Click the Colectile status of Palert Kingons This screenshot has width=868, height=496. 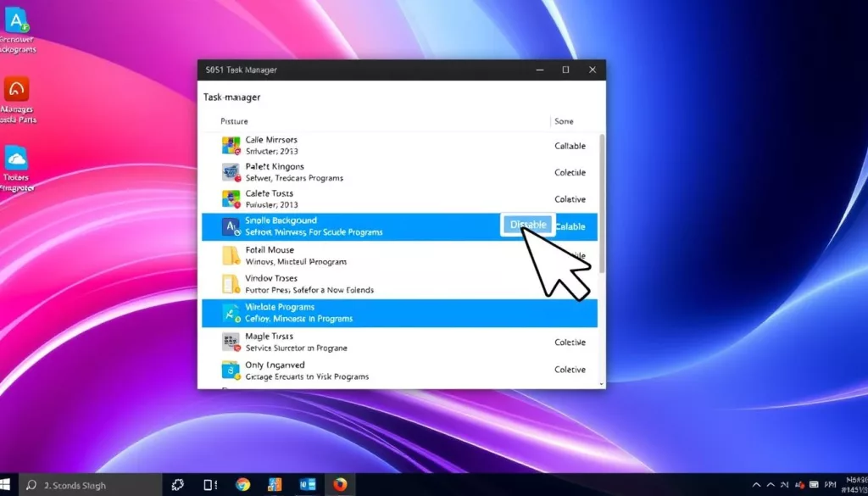point(570,173)
